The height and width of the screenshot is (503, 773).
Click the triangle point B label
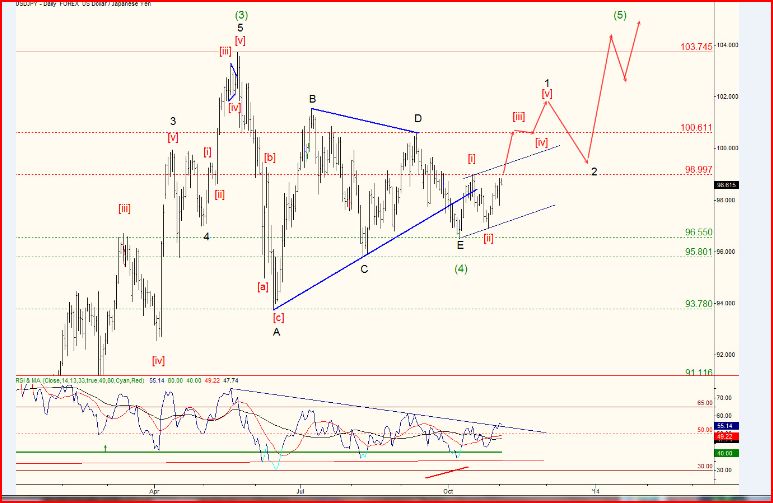pyautogui.click(x=312, y=99)
